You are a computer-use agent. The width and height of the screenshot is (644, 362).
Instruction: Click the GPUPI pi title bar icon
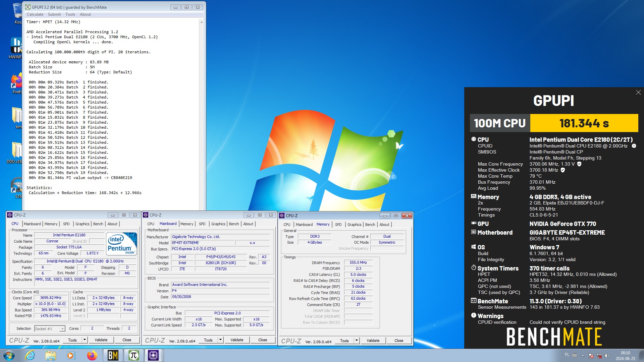(28, 7)
